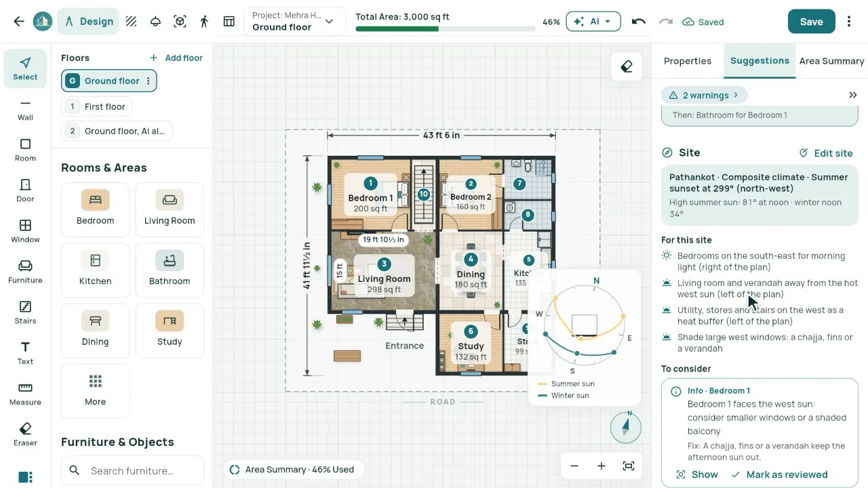
Task: Expand the 2 warnings chip
Action: pos(704,96)
